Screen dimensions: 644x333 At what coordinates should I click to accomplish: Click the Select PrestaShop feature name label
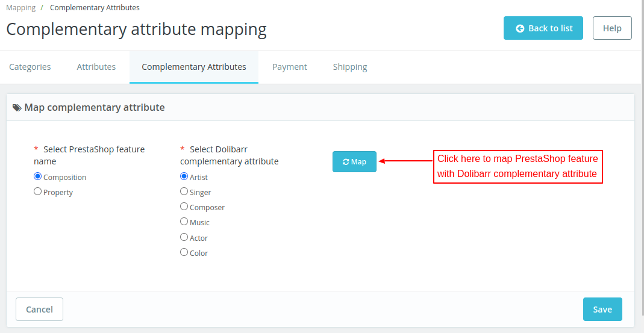click(x=89, y=155)
